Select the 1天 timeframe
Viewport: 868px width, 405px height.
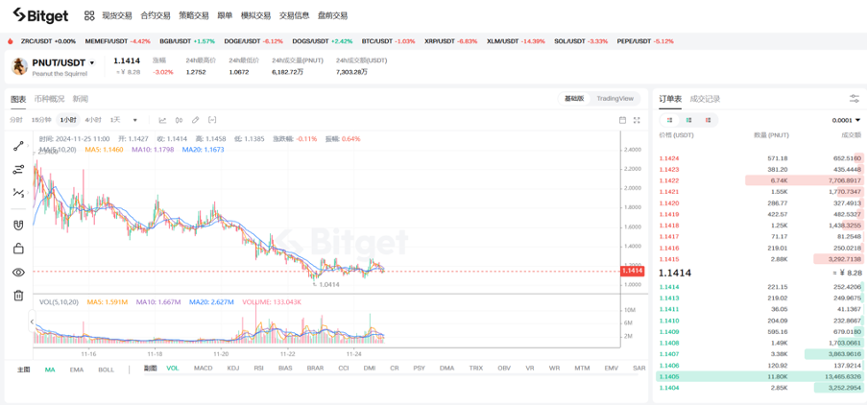coord(115,120)
